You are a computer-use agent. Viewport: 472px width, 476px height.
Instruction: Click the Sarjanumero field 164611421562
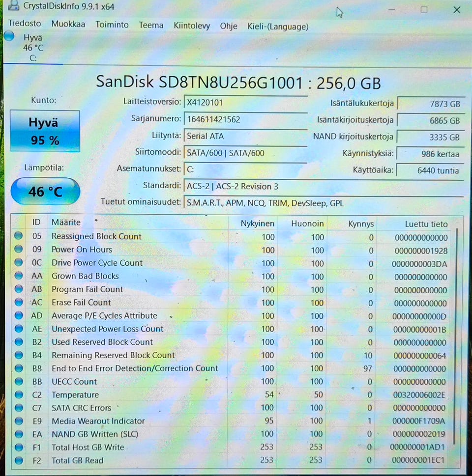pyautogui.click(x=245, y=119)
